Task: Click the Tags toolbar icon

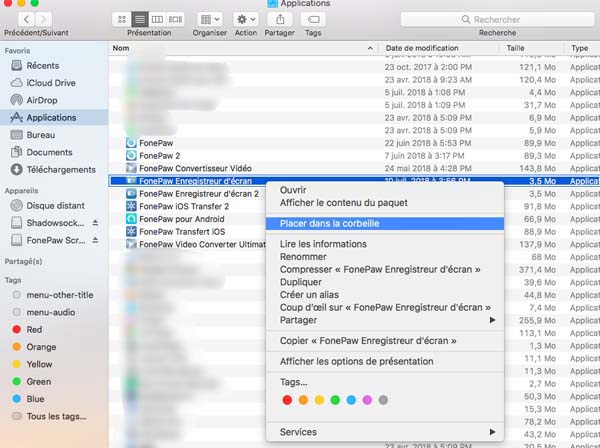Action: [313, 19]
